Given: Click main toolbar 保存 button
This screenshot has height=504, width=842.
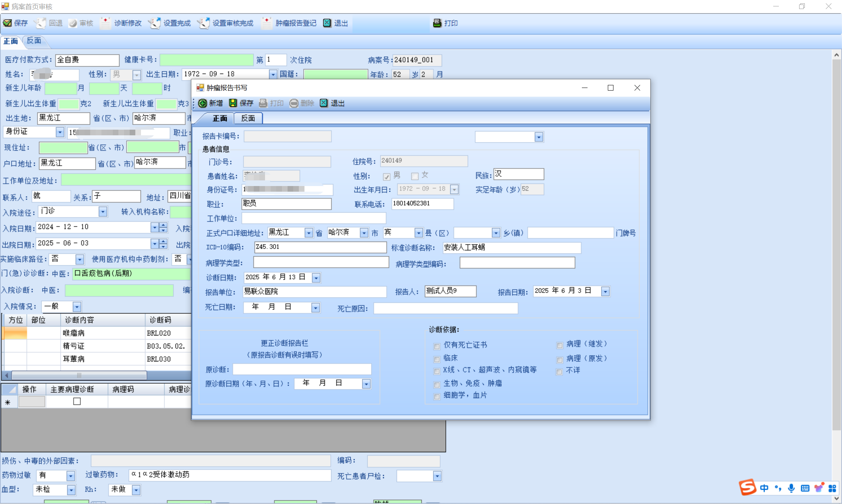Looking at the screenshot, I should tap(15, 23).
